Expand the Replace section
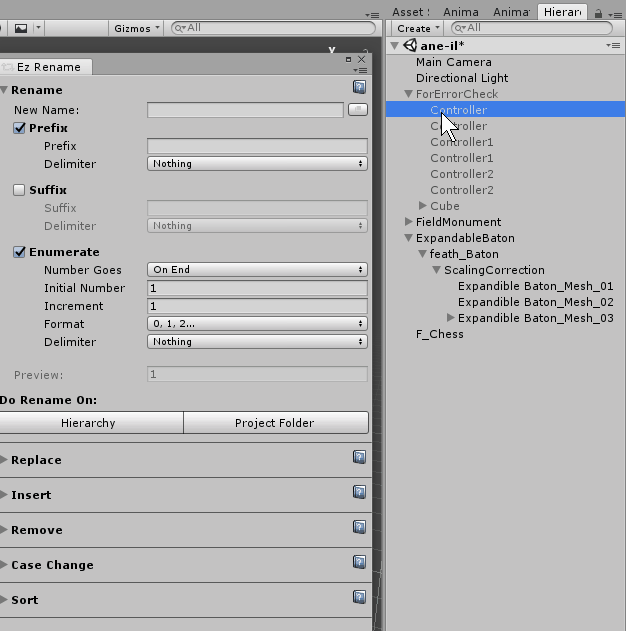This screenshot has width=626, height=631. 4,460
